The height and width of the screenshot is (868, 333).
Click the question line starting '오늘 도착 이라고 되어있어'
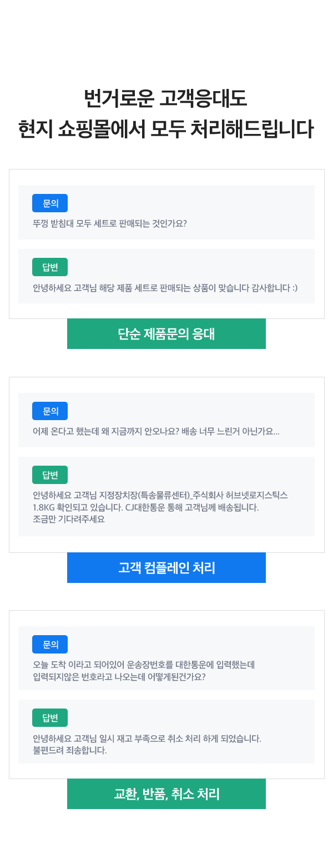coord(144,665)
